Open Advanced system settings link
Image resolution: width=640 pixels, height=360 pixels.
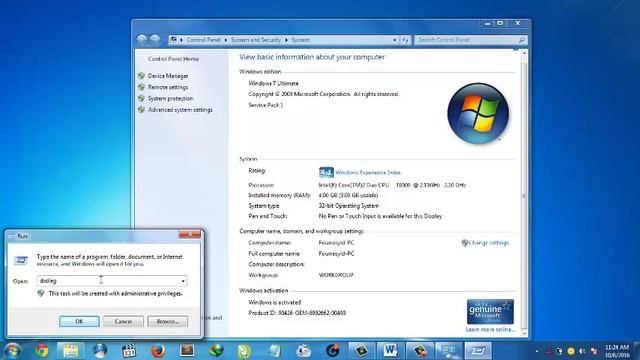coord(180,110)
